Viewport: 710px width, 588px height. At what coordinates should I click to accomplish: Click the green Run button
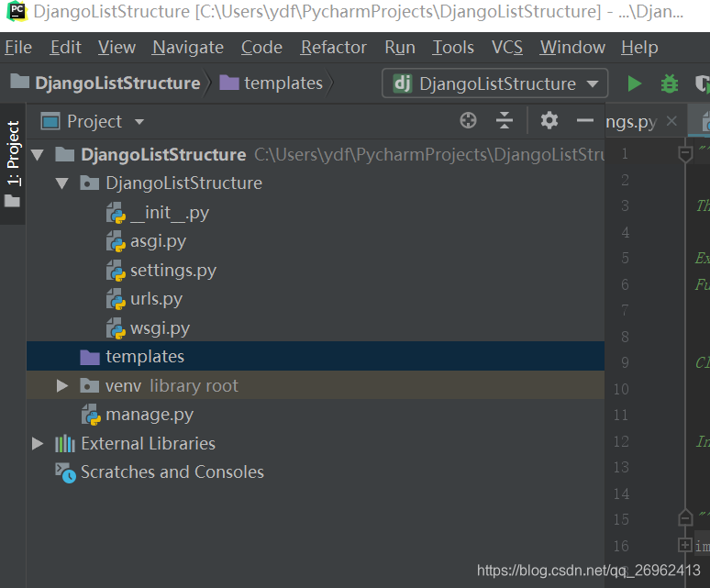coord(634,83)
